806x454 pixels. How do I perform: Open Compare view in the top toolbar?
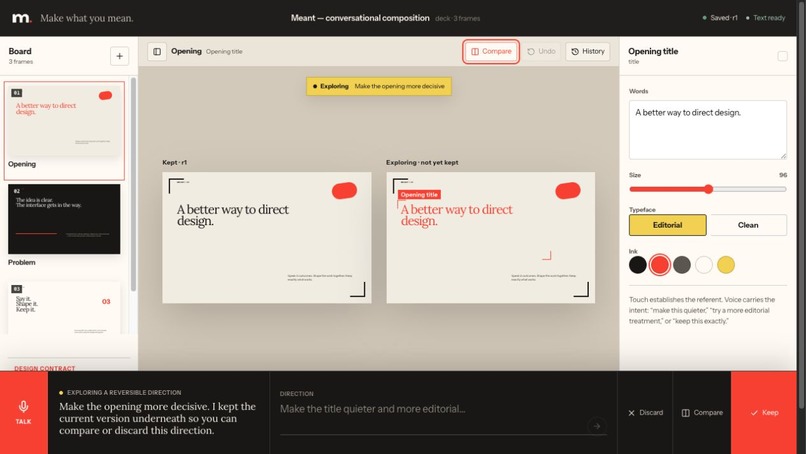click(x=491, y=51)
